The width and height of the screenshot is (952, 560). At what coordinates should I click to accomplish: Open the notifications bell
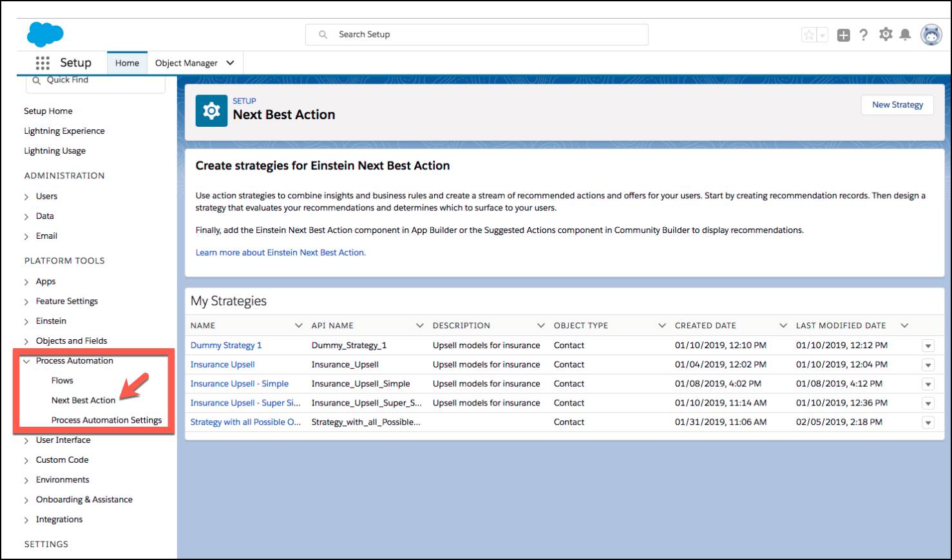(905, 35)
